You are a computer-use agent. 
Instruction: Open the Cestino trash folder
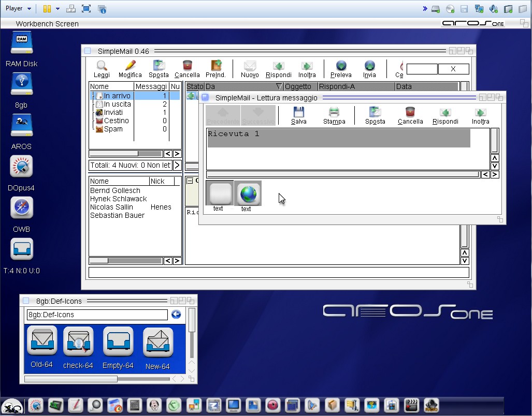(x=116, y=121)
